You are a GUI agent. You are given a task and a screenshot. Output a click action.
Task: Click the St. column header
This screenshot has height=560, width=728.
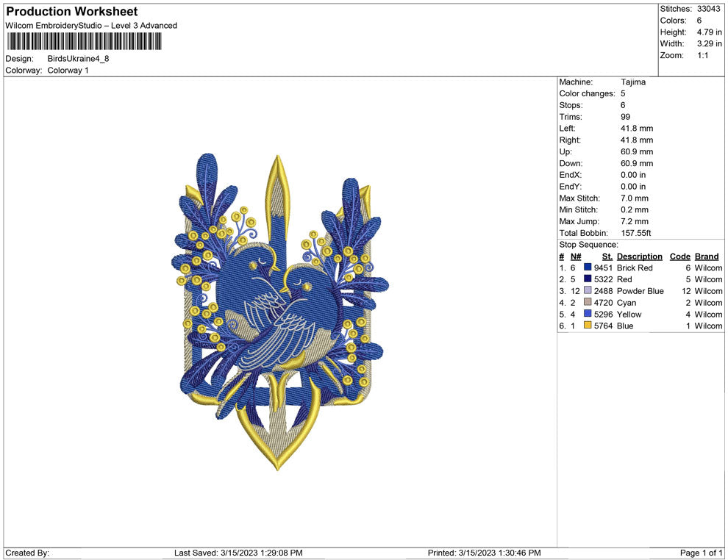(607, 256)
